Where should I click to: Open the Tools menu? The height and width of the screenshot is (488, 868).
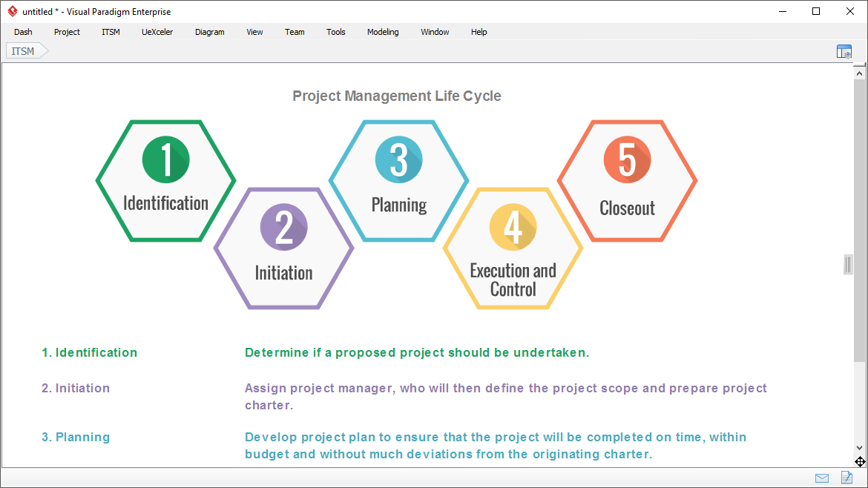click(x=335, y=32)
